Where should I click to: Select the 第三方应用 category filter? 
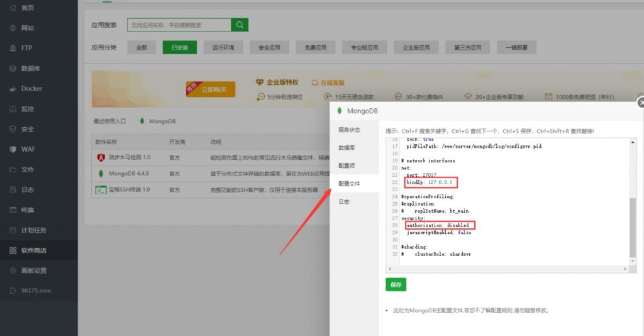coord(468,47)
